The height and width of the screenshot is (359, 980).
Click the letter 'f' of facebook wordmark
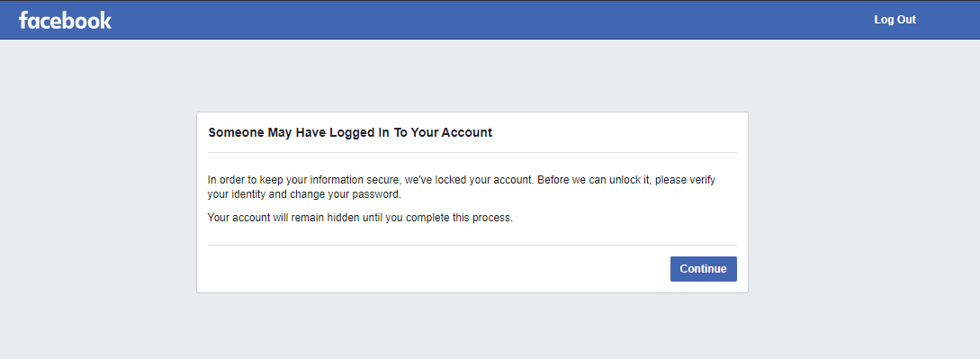click(x=23, y=20)
